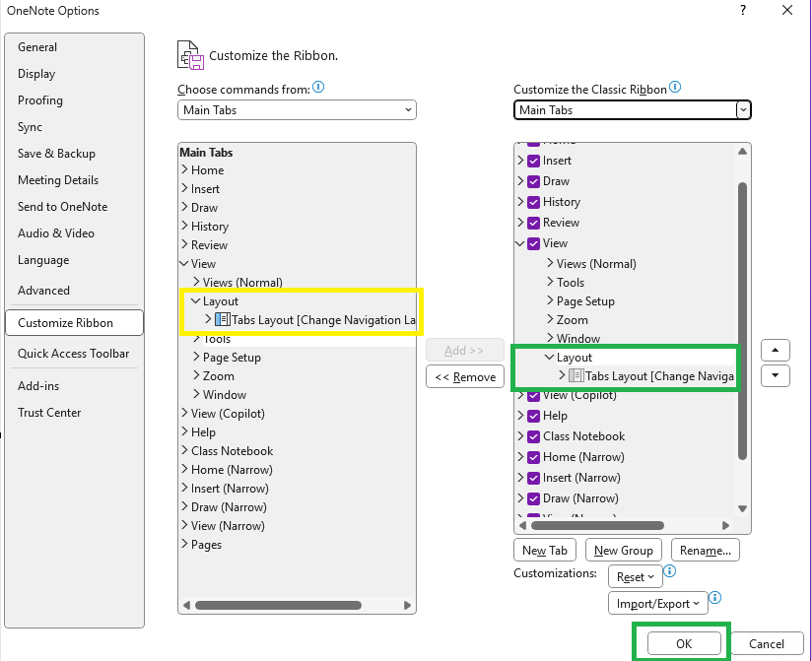Click the right list horizontal scrollbar thumb

(597, 526)
